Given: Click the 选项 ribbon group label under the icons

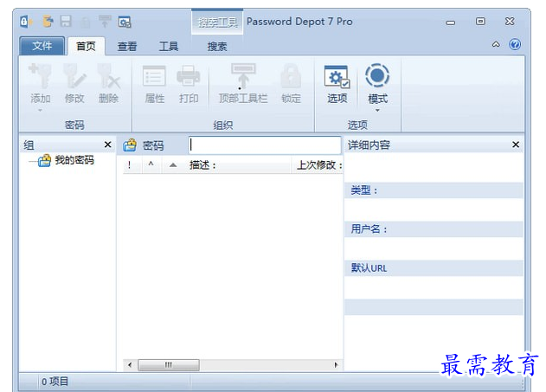Looking at the screenshot, I should (357, 125).
